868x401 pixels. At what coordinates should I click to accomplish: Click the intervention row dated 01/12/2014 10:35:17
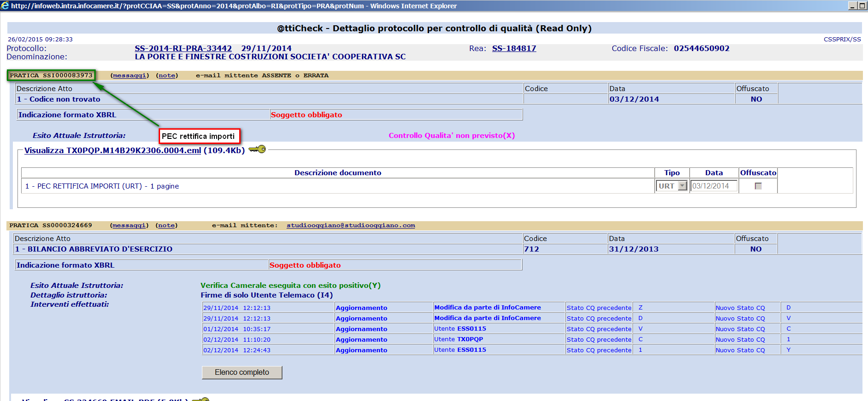pos(532,329)
